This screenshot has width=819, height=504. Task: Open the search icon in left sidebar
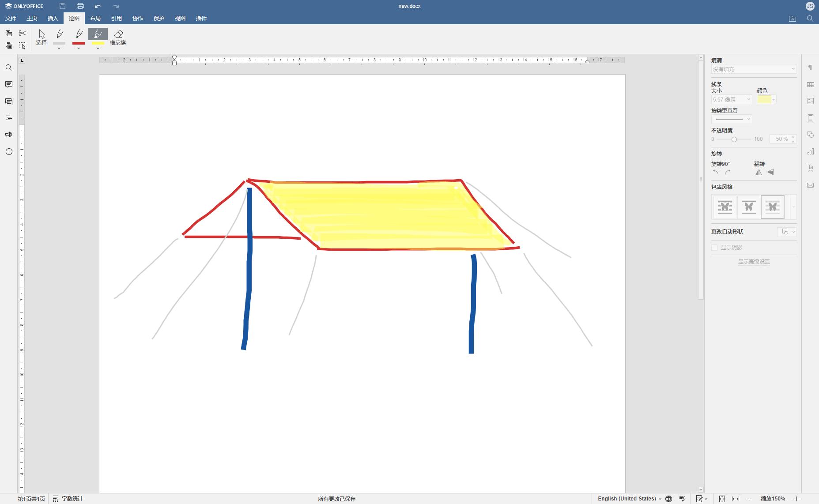click(8, 68)
